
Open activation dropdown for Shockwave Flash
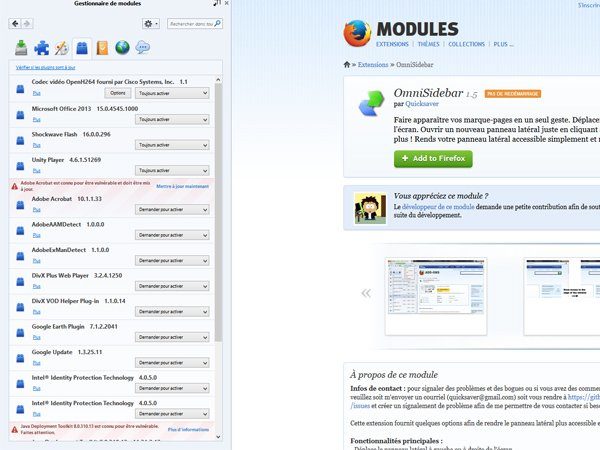(x=172, y=145)
